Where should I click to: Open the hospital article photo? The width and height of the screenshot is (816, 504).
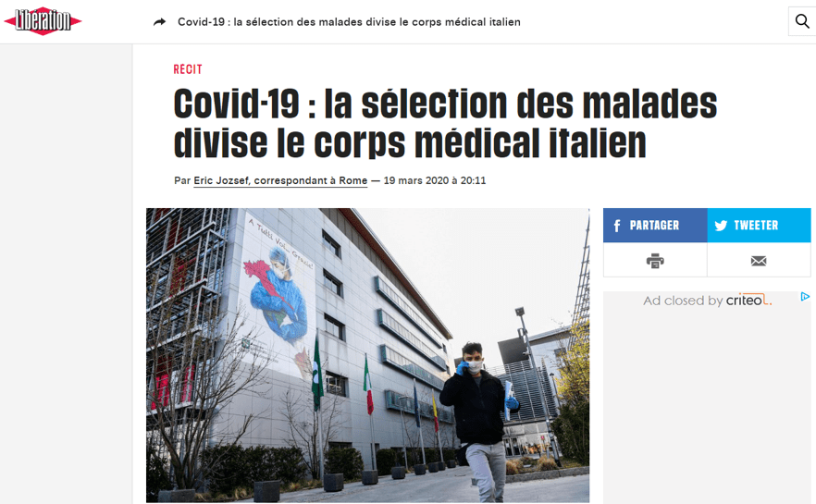(367, 355)
